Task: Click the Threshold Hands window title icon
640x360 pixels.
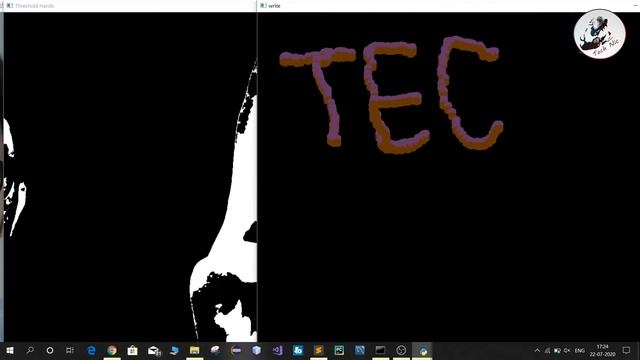Action: [x=10, y=6]
